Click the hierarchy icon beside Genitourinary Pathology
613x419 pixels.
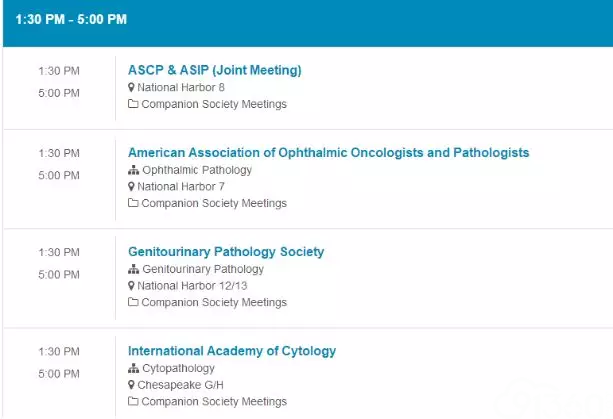point(133,269)
